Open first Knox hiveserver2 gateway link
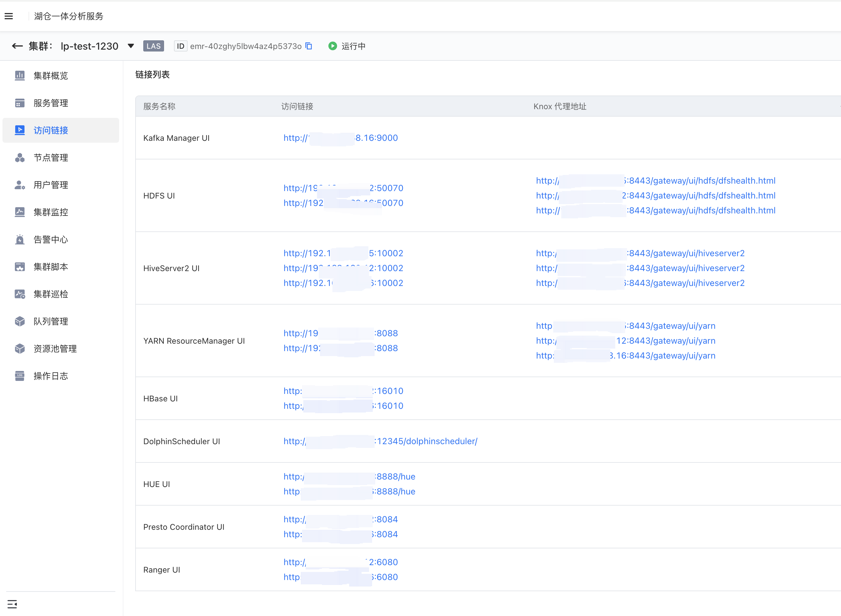The width and height of the screenshot is (841, 616). (x=640, y=253)
